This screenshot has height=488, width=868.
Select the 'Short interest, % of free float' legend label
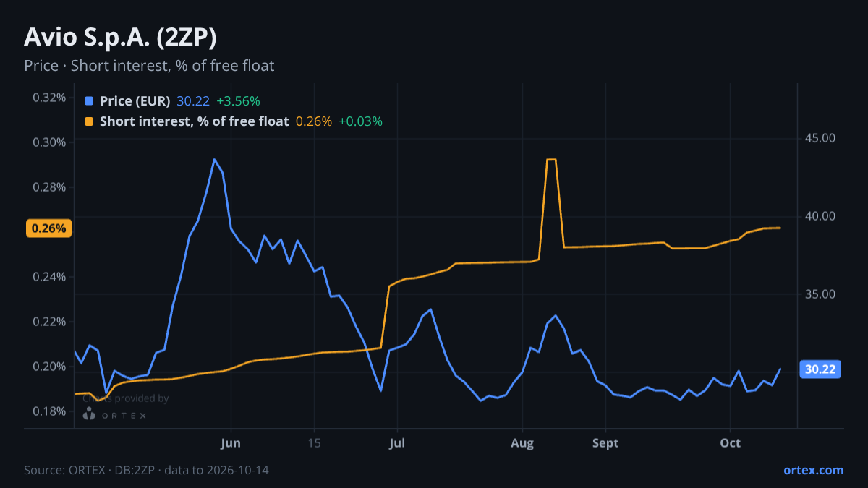(x=195, y=121)
